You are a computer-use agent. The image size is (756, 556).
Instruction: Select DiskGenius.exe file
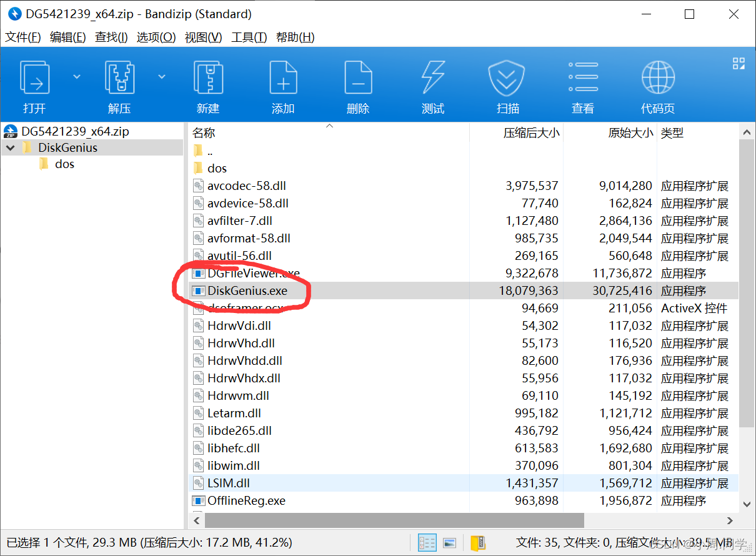click(247, 290)
